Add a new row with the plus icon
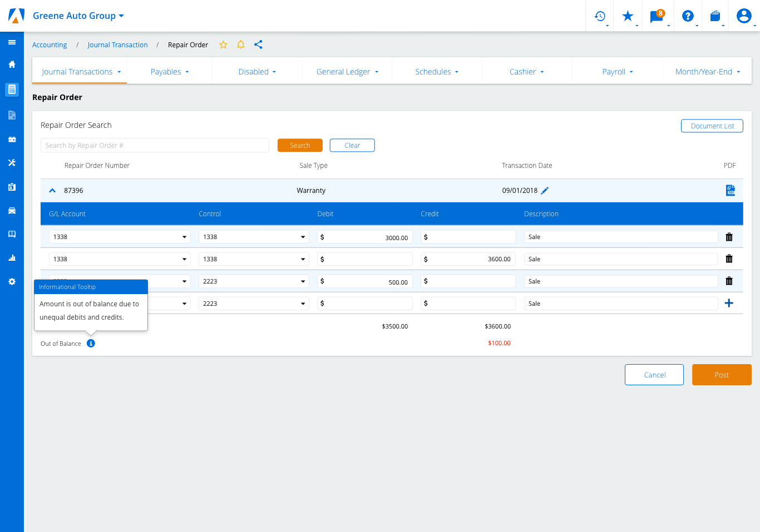 click(x=729, y=304)
